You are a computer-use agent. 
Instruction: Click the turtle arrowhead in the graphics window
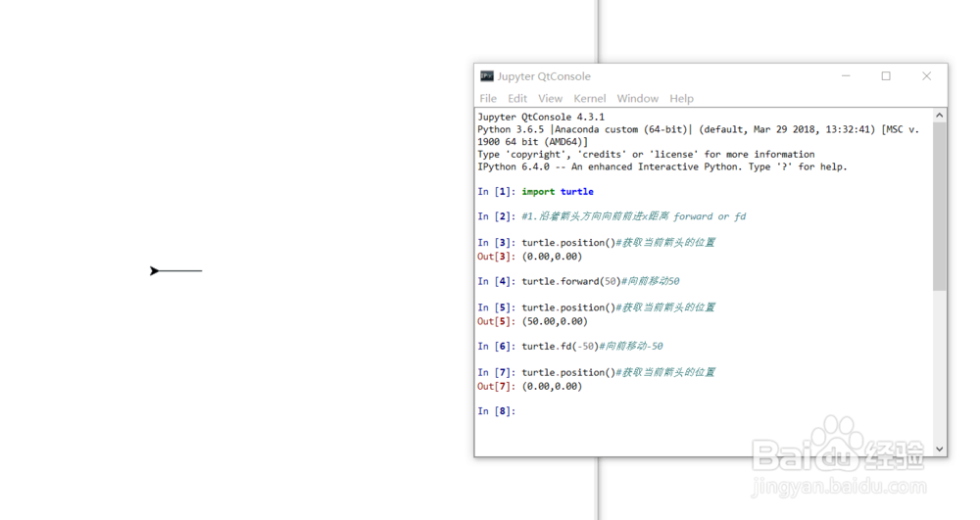155,271
